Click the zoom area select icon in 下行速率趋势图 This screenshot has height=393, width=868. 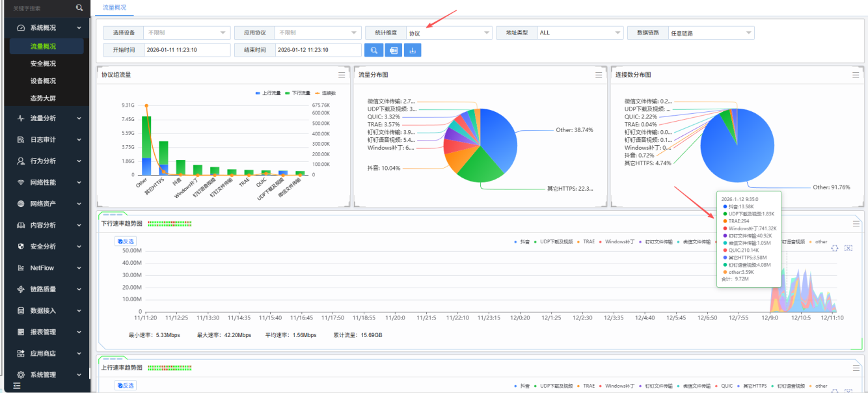point(835,249)
